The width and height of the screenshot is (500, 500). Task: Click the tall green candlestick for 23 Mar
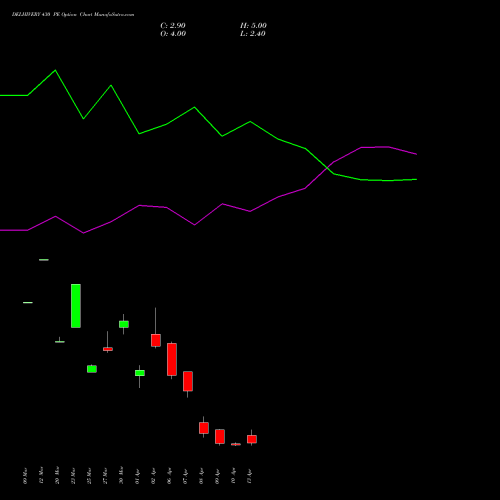76,306
